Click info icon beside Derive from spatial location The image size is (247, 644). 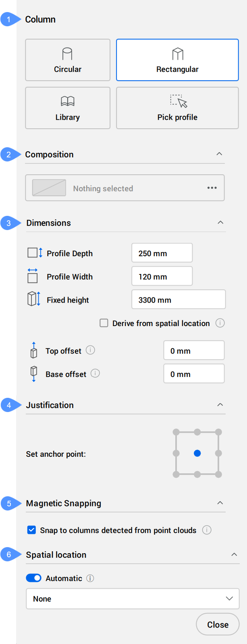tap(220, 323)
